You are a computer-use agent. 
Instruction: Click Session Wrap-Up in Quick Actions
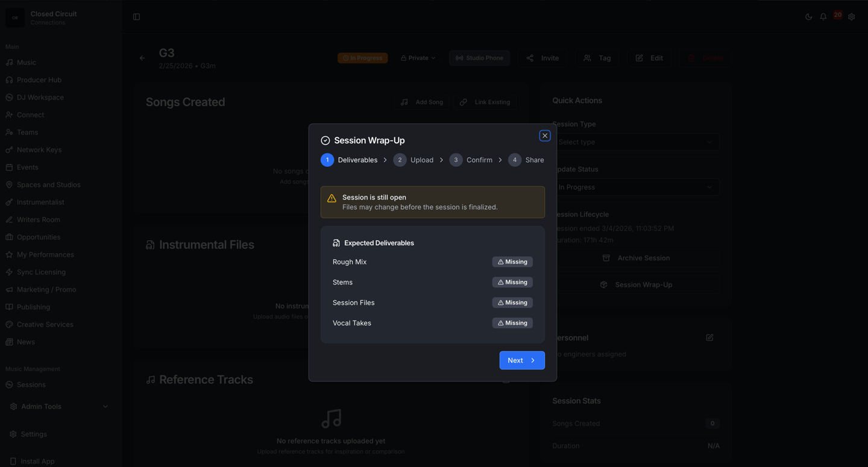pyautogui.click(x=636, y=284)
